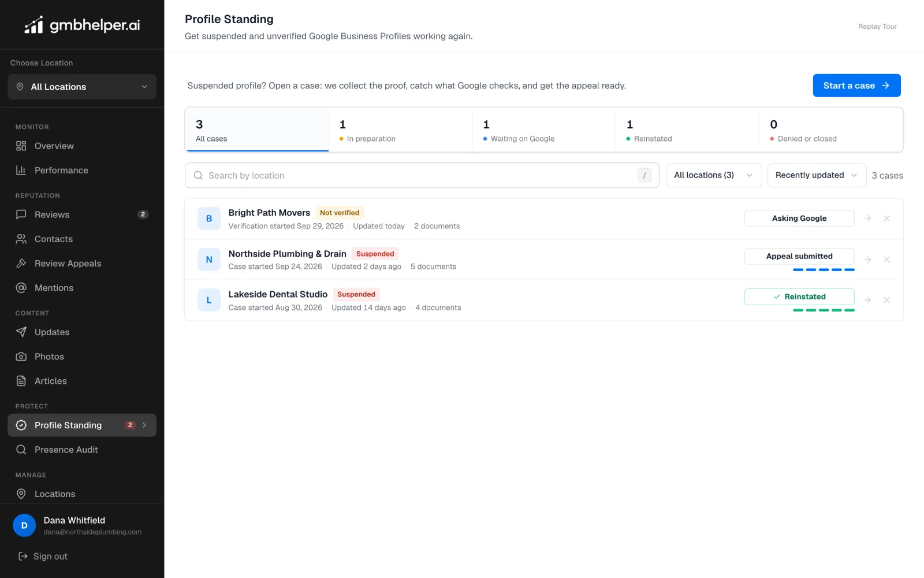Click the Bright Path Movers case name
924x578 pixels.
coord(269,213)
